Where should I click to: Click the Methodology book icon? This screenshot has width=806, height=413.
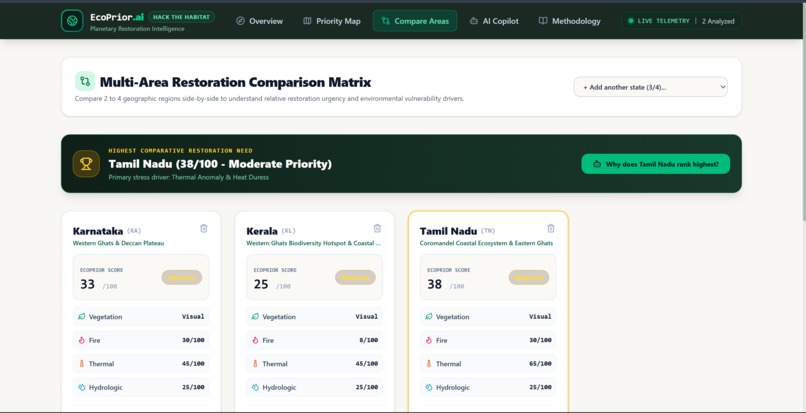pyautogui.click(x=543, y=21)
